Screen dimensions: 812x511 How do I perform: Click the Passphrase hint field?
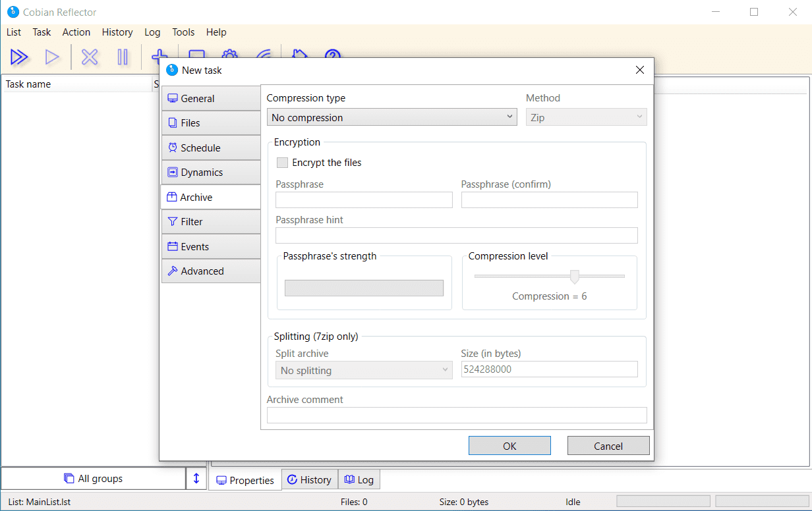[457, 236]
